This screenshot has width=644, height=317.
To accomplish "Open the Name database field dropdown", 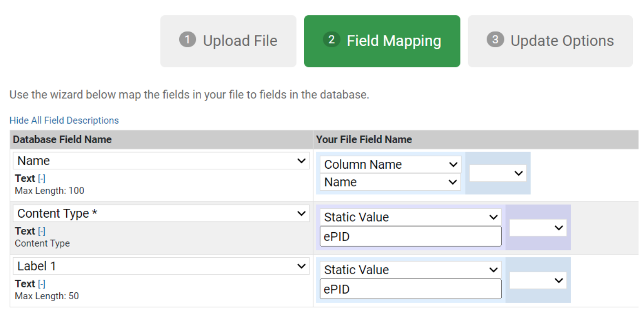I will [161, 161].
